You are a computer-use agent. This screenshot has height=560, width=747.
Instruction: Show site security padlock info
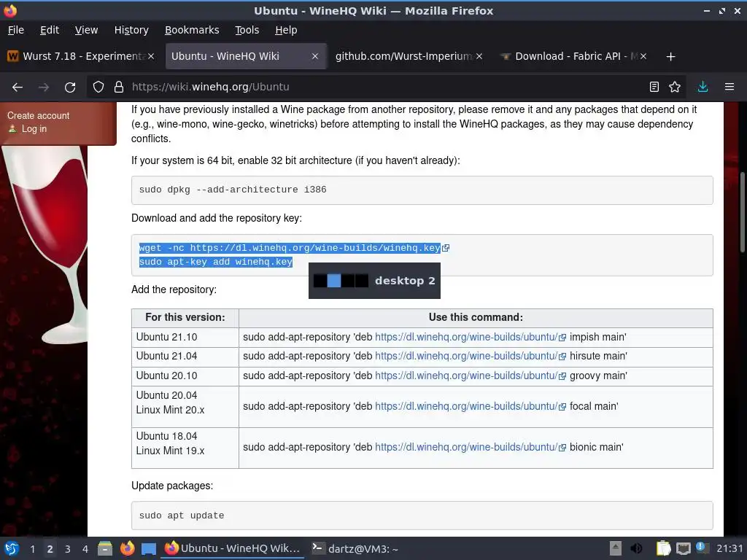119,87
